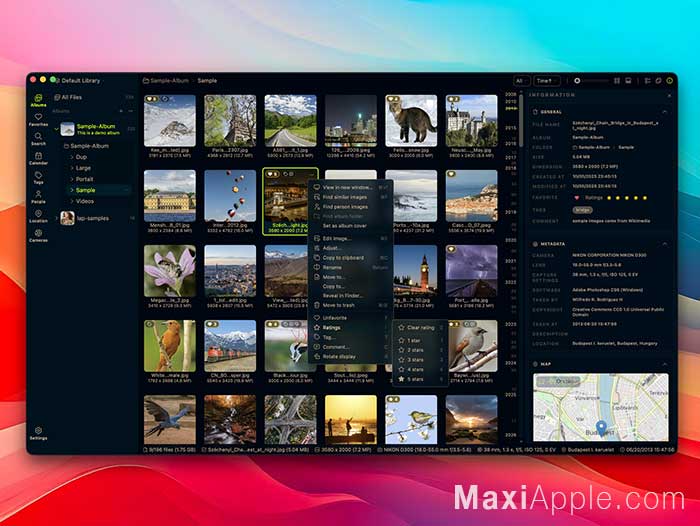The width and height of the screenshot is (700, 526).
Task: Click Sample-Album in the top breadcrumb
Action: coord(169,81)
